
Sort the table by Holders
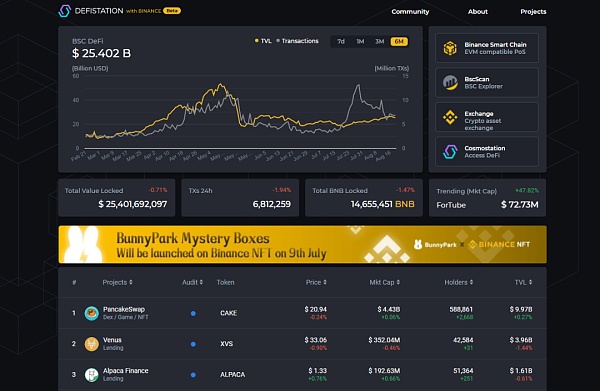[x=458, y=282]
